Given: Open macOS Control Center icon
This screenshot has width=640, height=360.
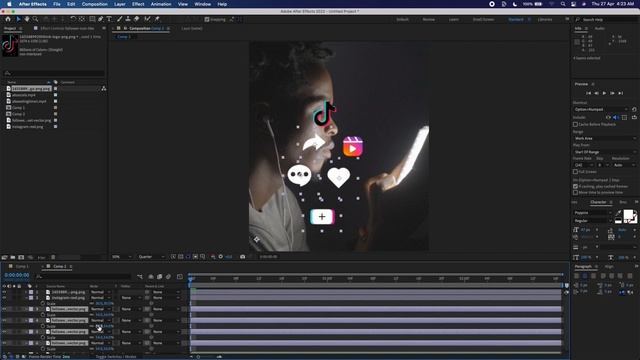Looking at the screenshot, I should (573, 4).
